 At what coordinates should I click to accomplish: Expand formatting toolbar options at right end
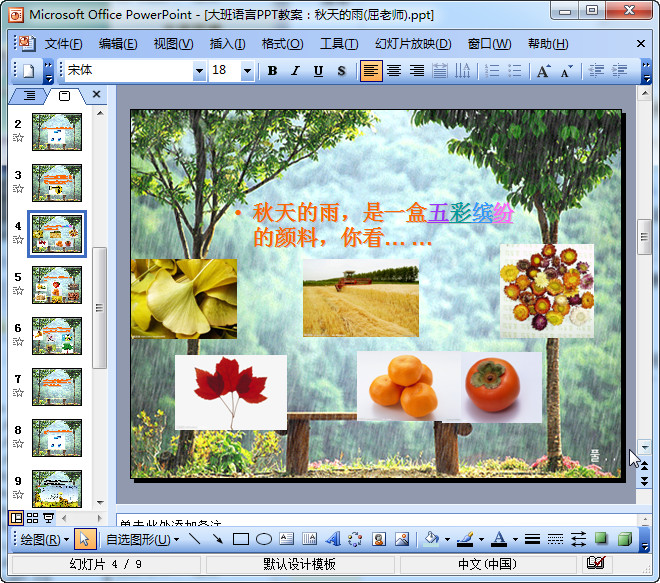tap(646, 71)
